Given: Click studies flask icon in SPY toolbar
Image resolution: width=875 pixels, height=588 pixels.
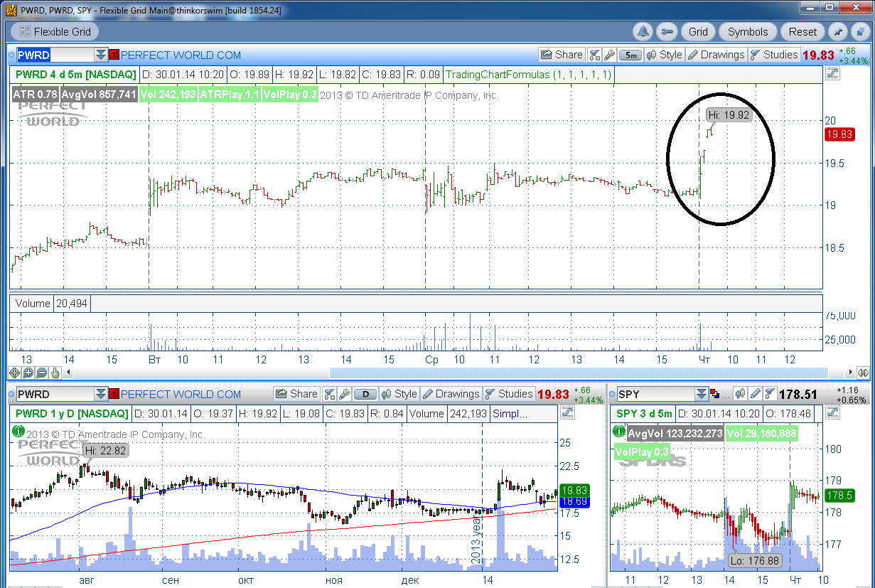Looking at the screenshot, I should 770,394.
